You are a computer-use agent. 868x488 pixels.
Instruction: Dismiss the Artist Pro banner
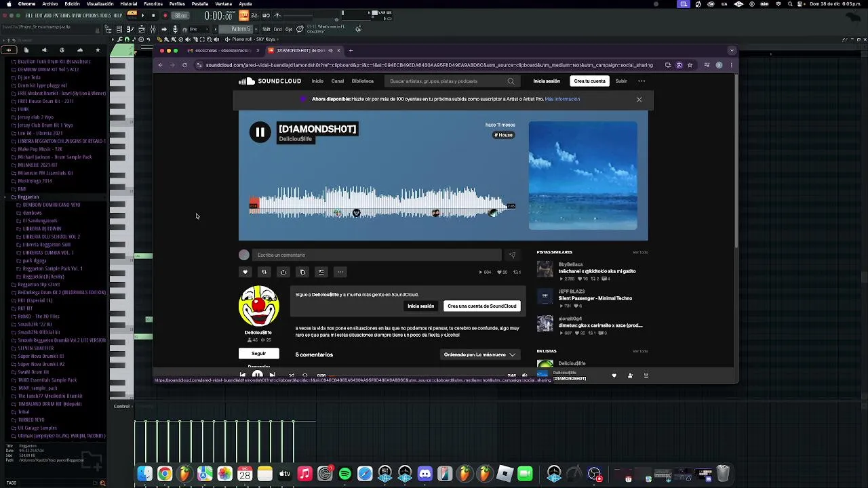pos(639,100)
